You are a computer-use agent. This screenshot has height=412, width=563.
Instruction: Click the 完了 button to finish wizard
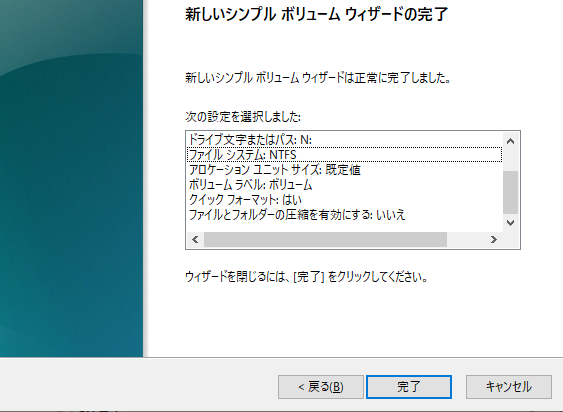click(409, 387)
